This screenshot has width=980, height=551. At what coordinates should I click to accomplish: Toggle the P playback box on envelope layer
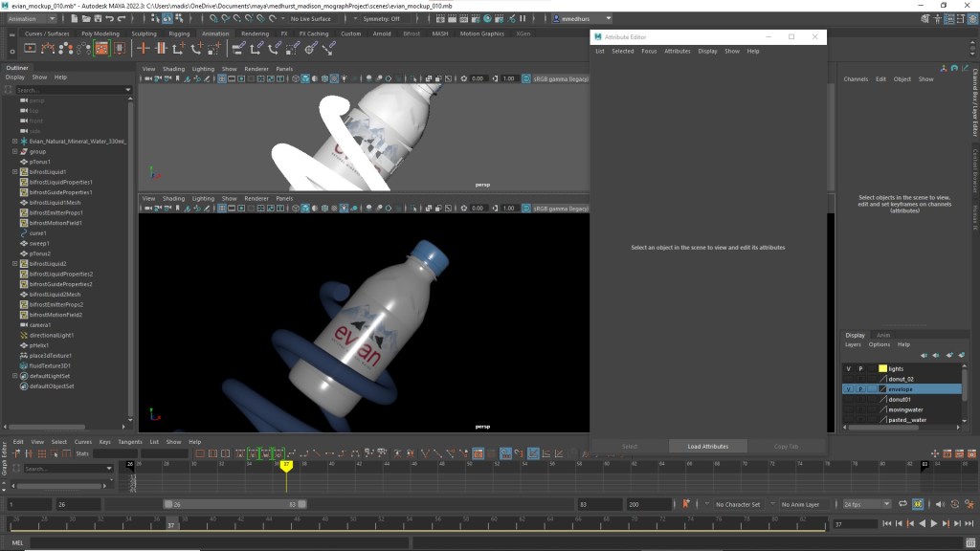pos(859,389)
